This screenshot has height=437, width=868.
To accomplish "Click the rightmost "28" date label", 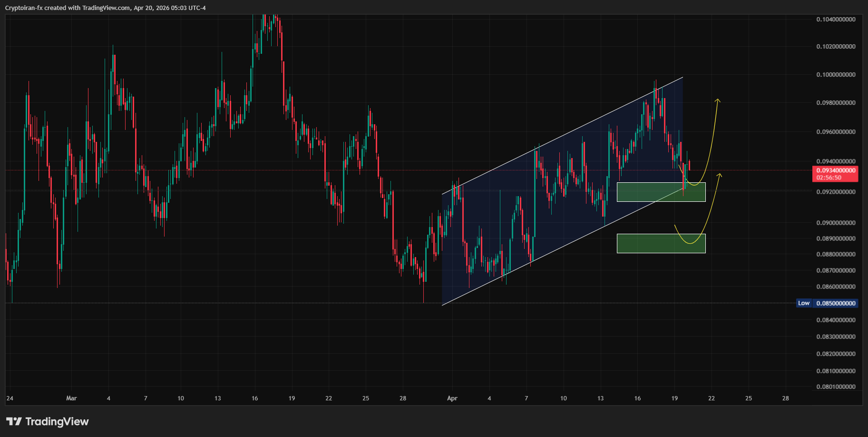I will pyautogui.click(x=785, y=398).
